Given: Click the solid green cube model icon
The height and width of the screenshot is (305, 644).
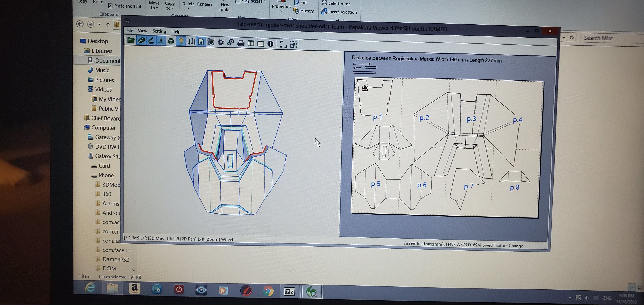Looking at the screenshot, I should pos(171,41).
